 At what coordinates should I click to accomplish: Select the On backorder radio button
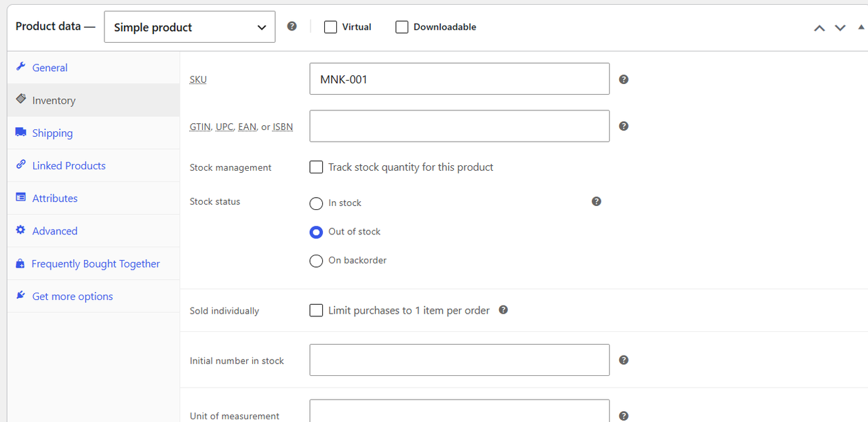(x=316, y=261)
